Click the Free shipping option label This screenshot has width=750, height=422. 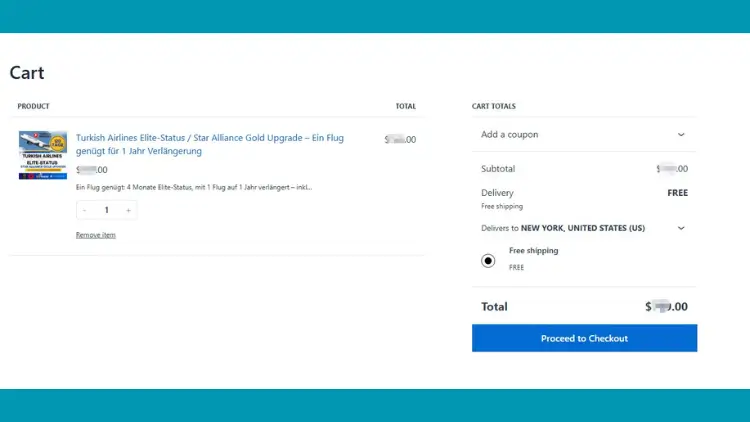[533, 251]
